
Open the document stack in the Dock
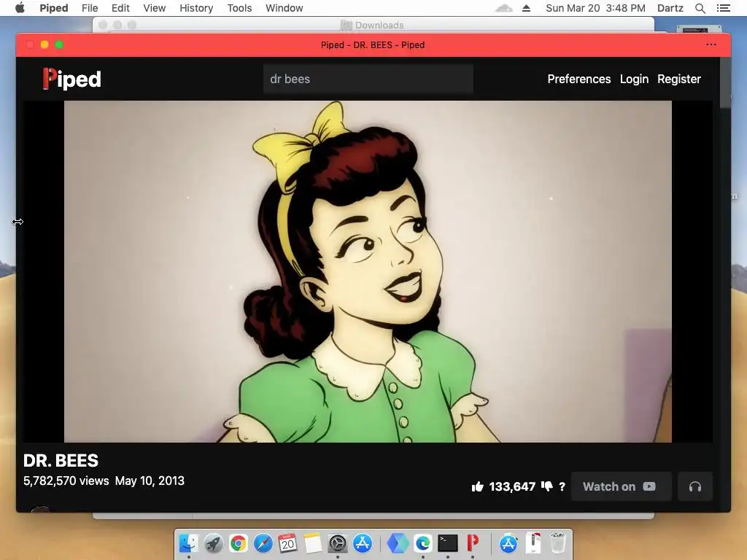(533, 542)
